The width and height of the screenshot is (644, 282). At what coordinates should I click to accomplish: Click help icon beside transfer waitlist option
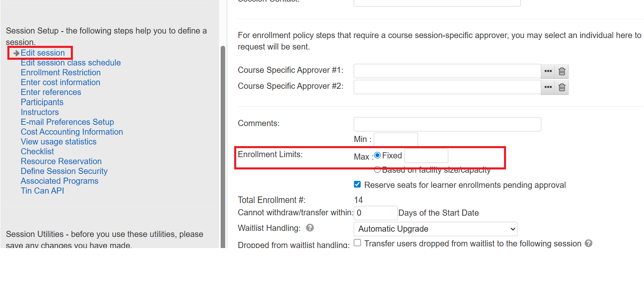pos(588,243)
